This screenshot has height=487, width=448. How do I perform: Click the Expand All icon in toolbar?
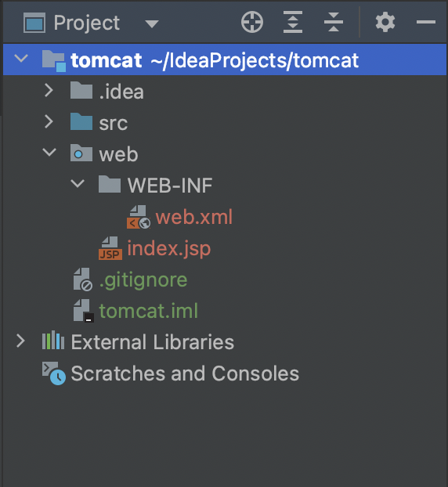click(x=293, y=22)
